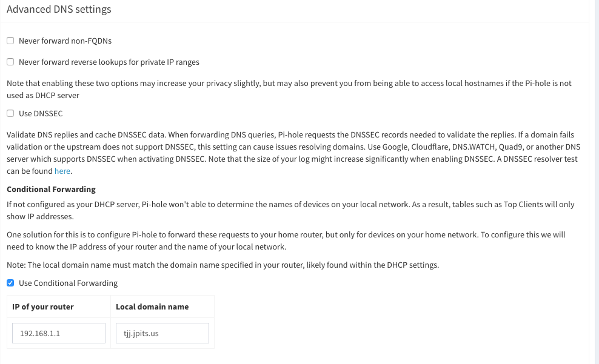Click the 'Local domain name' column header
This screenshot has width=599, height=364.
pos(152,307)
